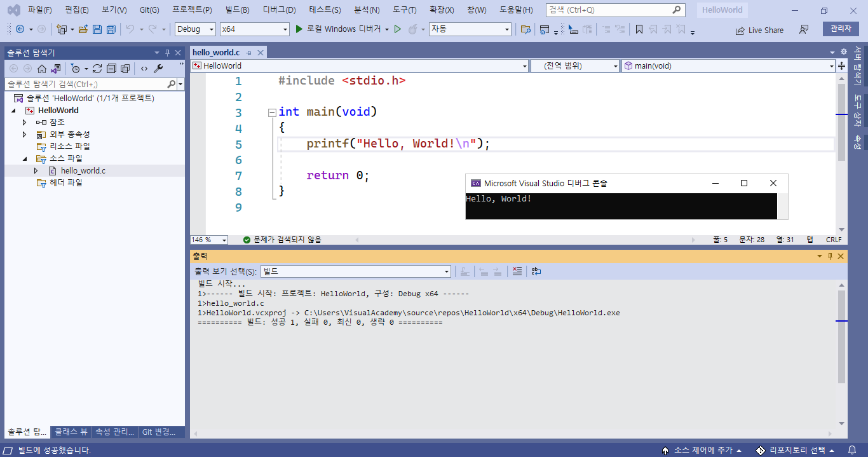Refresh the Solution Explorer

click(97, 69)
